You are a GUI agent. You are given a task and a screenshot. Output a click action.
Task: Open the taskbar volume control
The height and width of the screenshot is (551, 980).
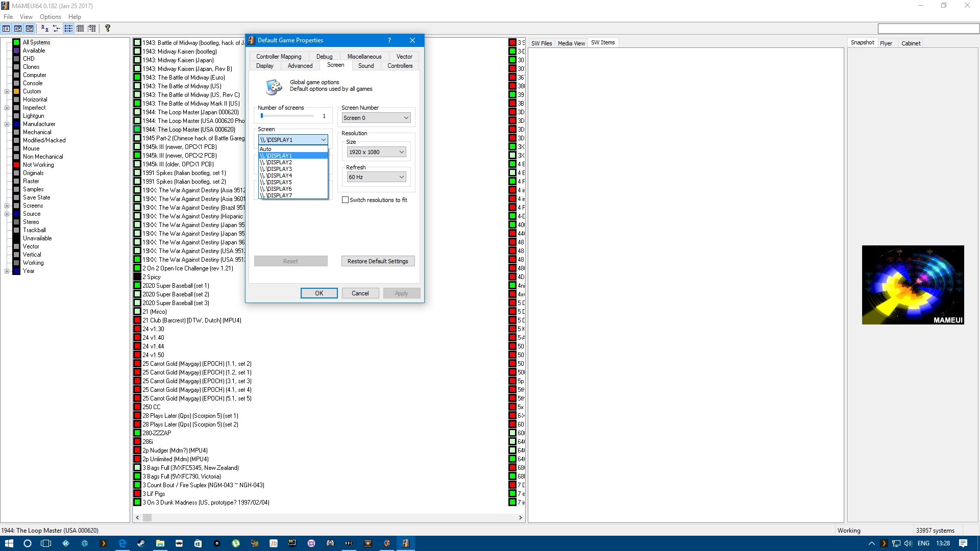(908, 543)
